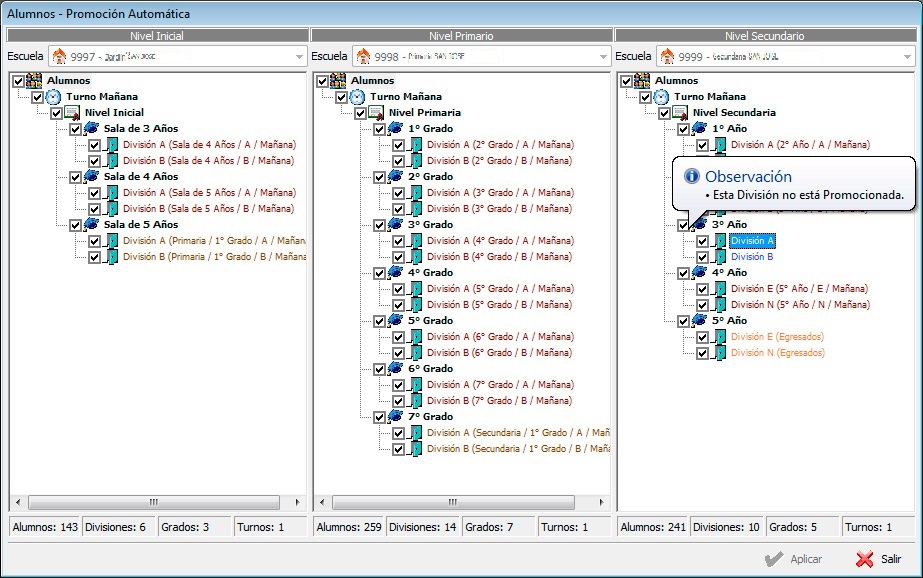Uncheck the División N (Egresados) checkbox
923x578 pixels.
coord(702,353)
